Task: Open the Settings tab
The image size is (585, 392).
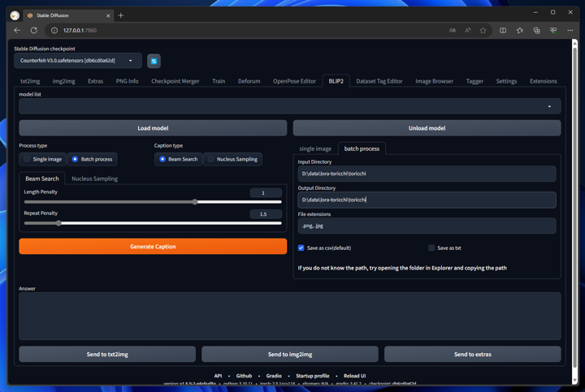Action: pos(506,81)
